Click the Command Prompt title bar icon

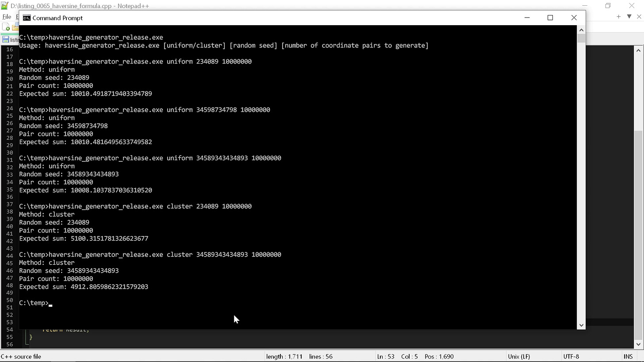27,18
